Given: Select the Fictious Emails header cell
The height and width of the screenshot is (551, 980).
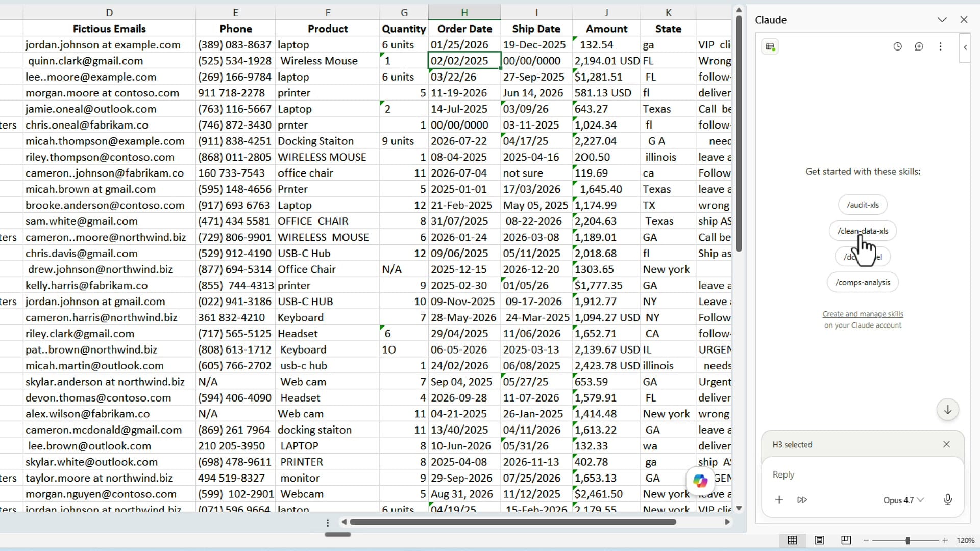Looking at the screenshot, I should (x=109, y=29).
